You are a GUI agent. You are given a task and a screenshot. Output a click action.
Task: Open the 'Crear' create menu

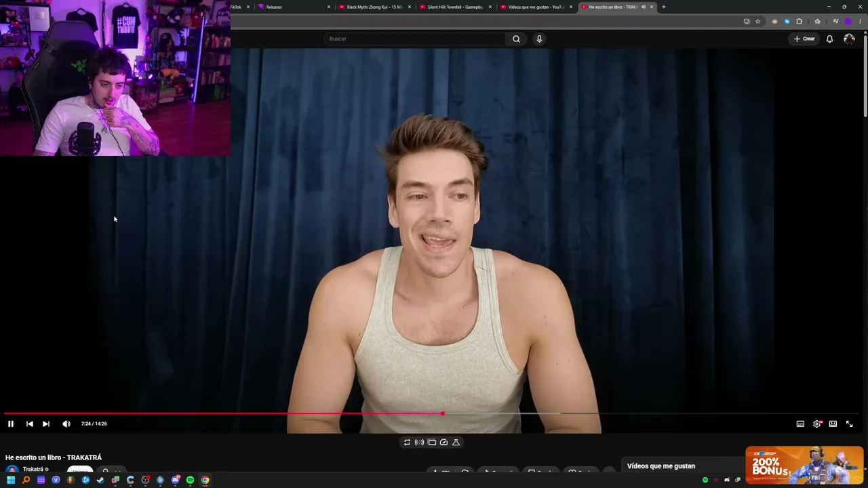tap(804, 39)
